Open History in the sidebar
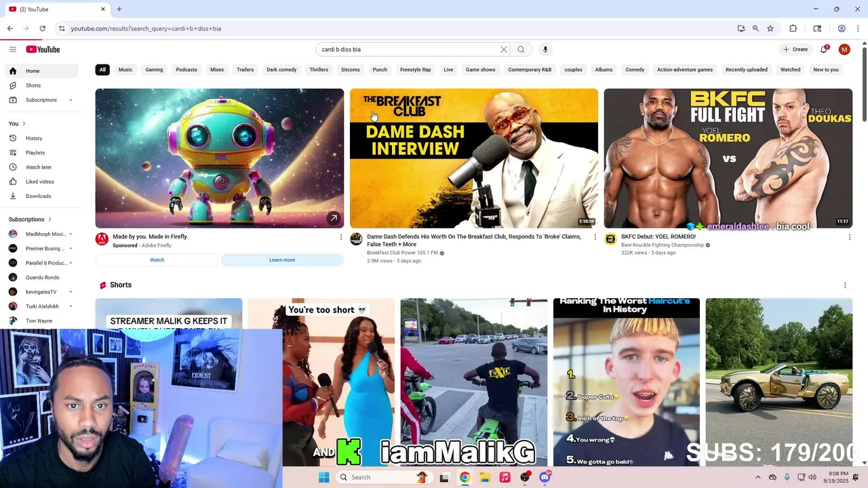The width and height of the screenshot is (868, 488). (x=41, y=138)
